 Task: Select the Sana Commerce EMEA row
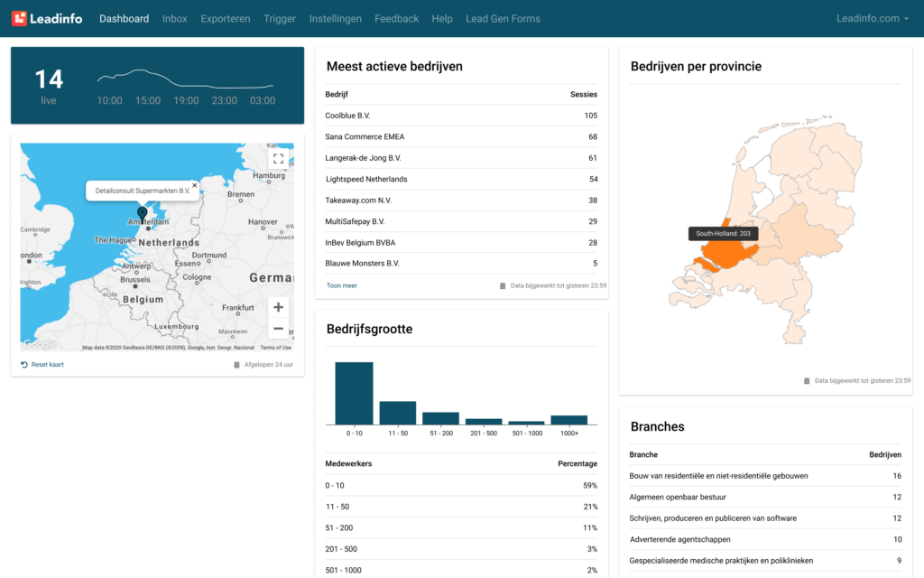(461, 137)
